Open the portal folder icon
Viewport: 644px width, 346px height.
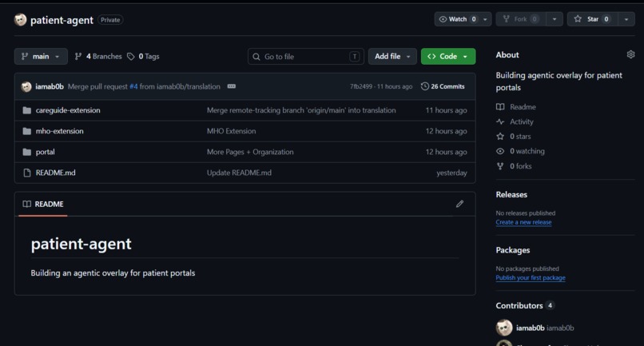click(27, 152)
